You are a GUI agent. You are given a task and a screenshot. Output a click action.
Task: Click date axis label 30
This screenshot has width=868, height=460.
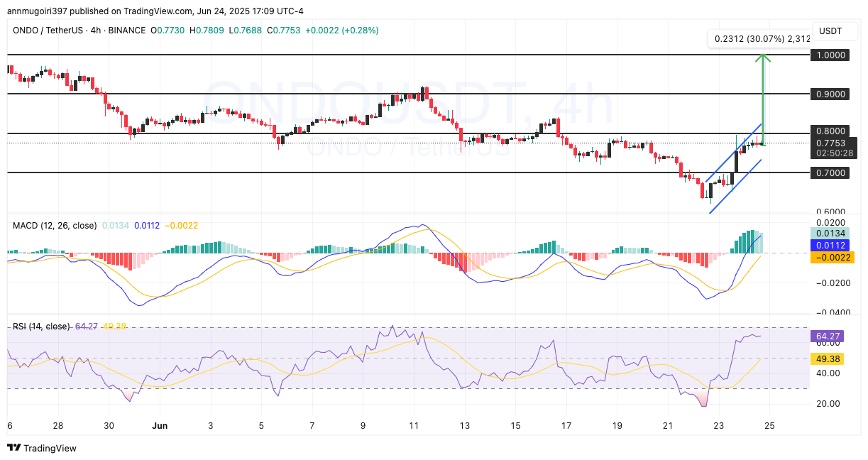pos(109,426)
